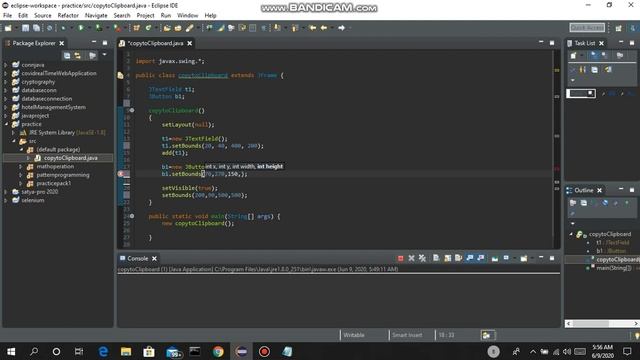Select field t1 in Outline view
Screen dimensions: 640x360
612,242
